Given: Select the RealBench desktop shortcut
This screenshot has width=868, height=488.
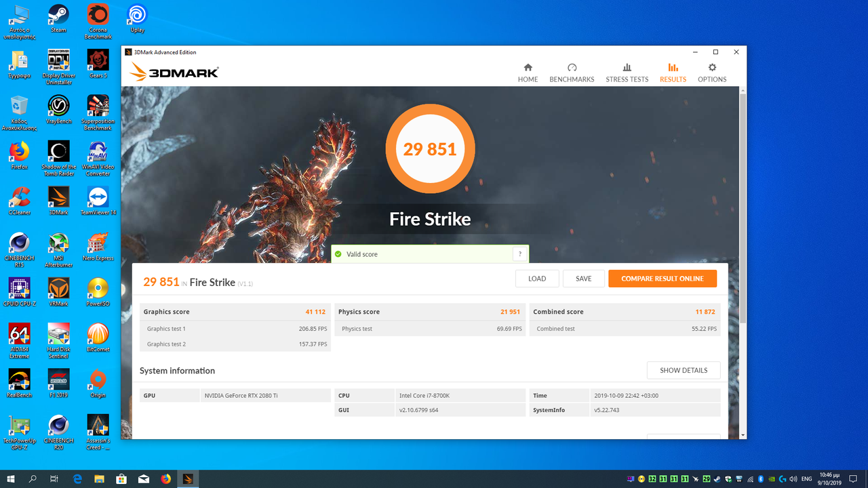Looking at the screenshot, I should pos(19,382).
